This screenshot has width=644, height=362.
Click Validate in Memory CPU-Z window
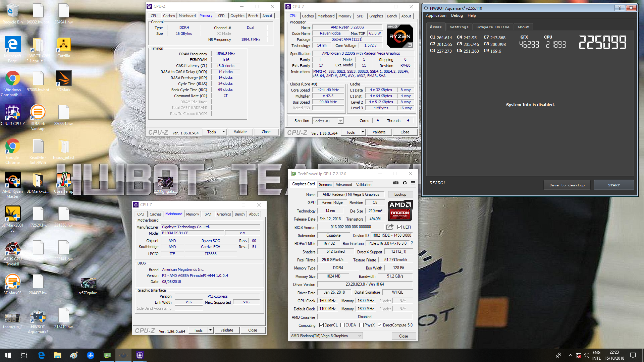(x=240, y=132)
